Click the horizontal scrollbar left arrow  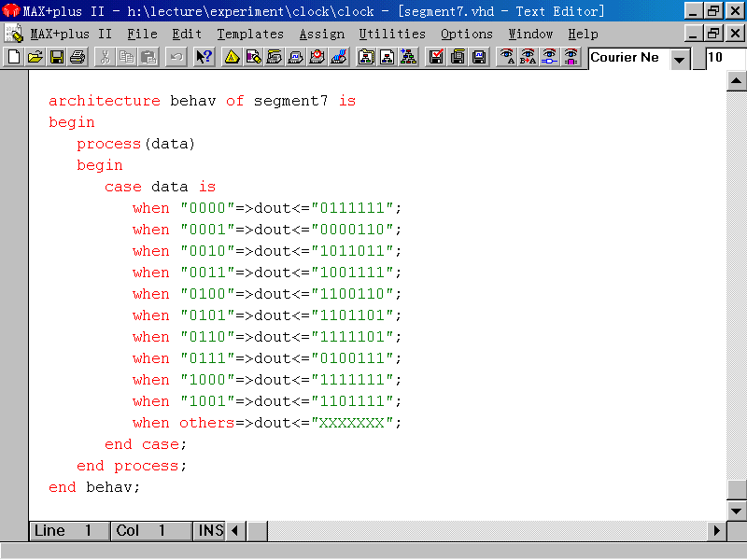pos(235,530)
